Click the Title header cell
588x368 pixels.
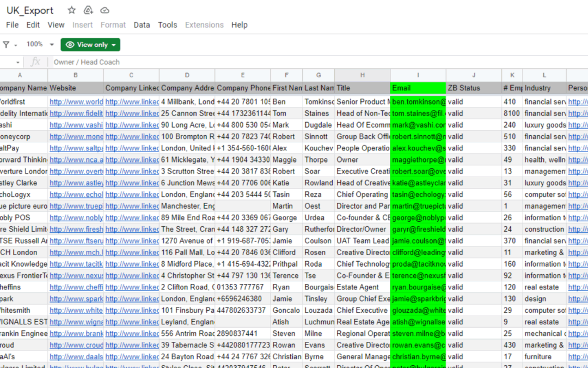(x=362, y=88)
